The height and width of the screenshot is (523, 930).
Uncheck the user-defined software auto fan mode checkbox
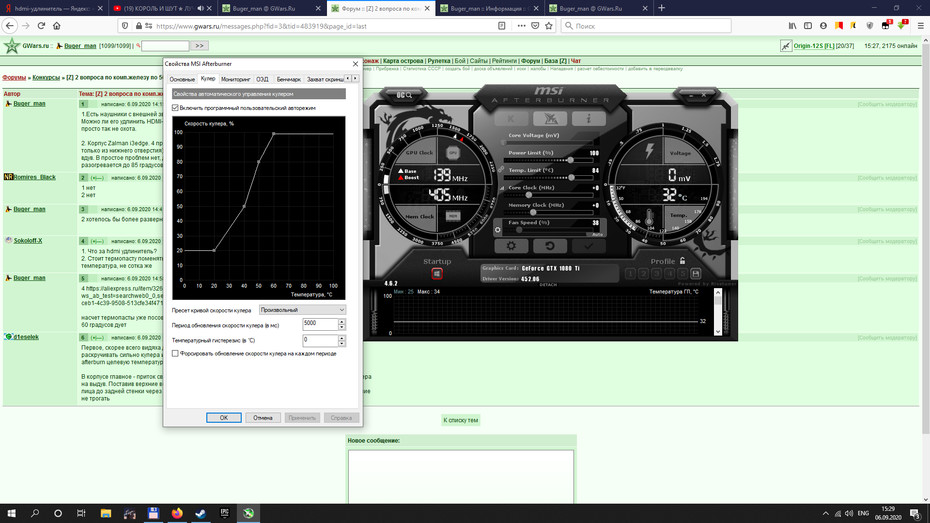(175, 108)
